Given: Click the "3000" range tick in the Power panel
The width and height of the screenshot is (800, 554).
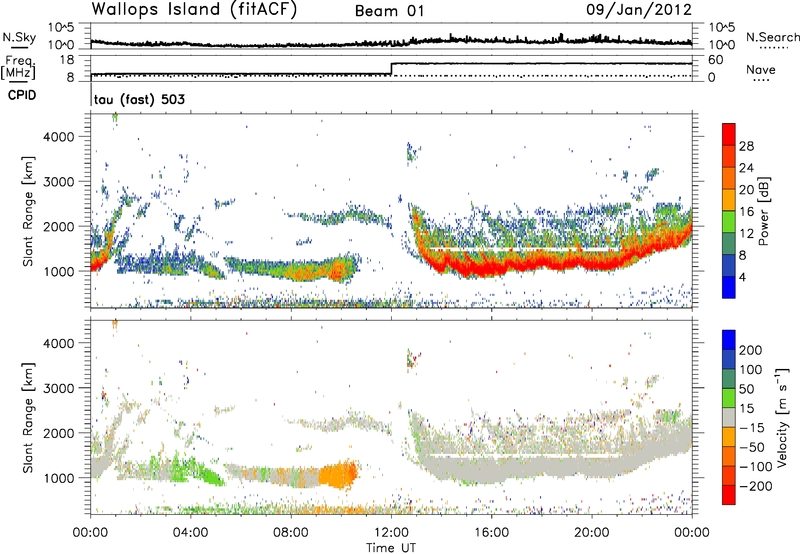Looking at the screenshot, I should 59,182.
